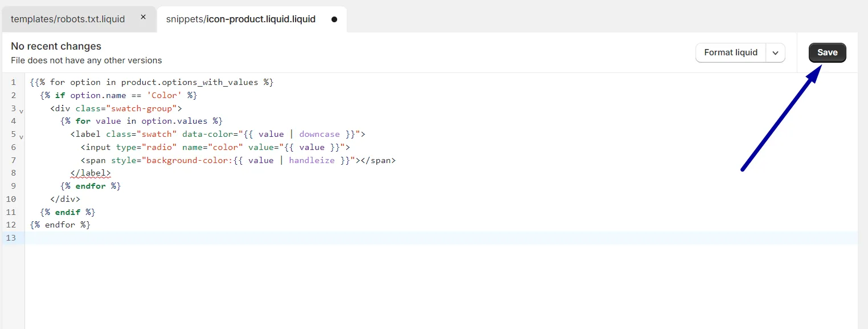This screenshot has width=868, height=329.
Task: Click the underlined </label> tag on line 8
Action: click(91, 173)
